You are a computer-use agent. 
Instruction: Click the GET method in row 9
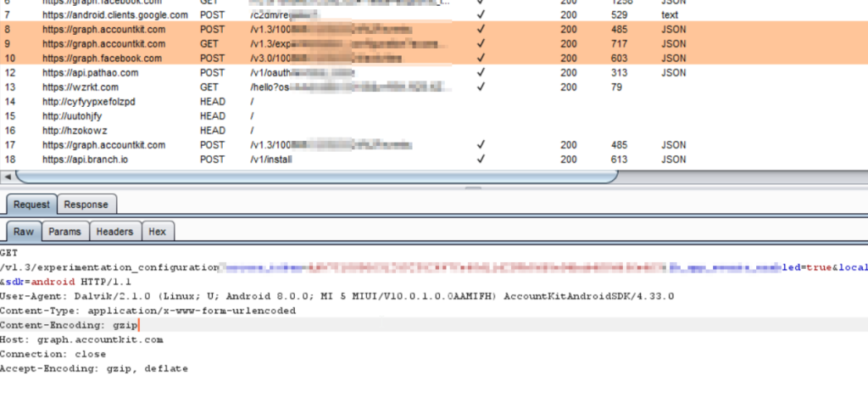click(x=209, y=44)
